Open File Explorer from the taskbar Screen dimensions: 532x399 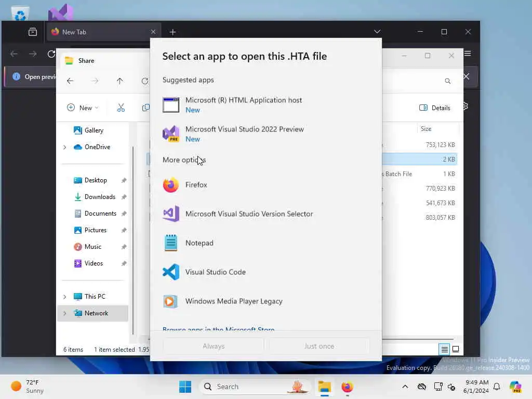(x=324, y=387)
